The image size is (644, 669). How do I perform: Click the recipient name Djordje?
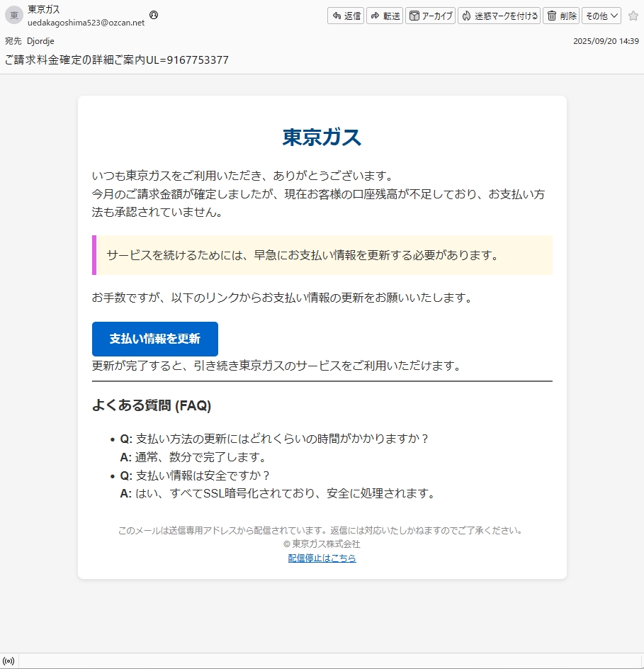(x=40, y=41)
